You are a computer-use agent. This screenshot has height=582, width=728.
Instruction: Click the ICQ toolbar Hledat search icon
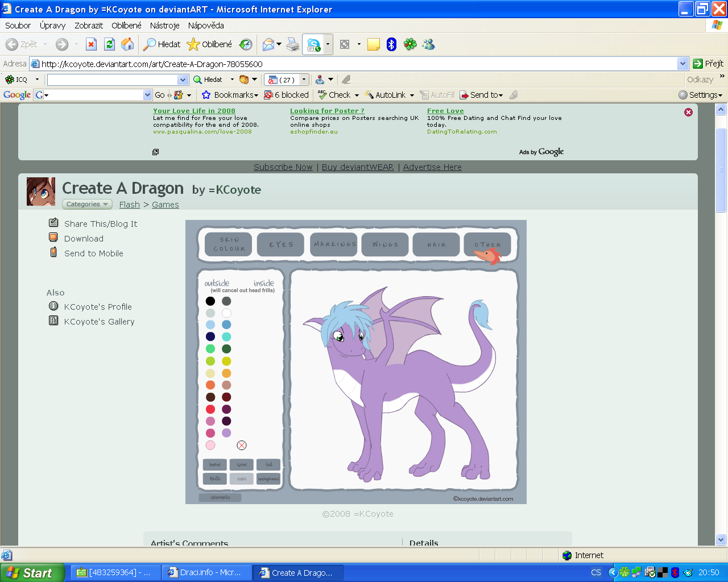point(208,80)
